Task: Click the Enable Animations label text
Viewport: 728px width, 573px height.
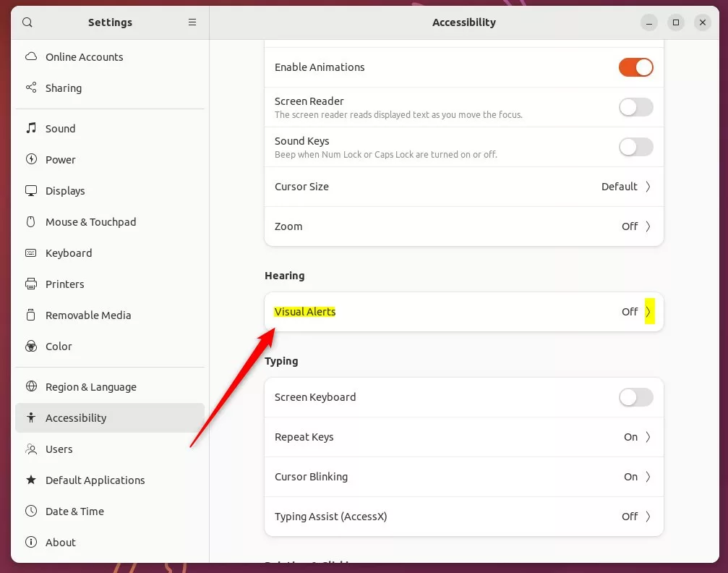Action: tap(320, 67)
